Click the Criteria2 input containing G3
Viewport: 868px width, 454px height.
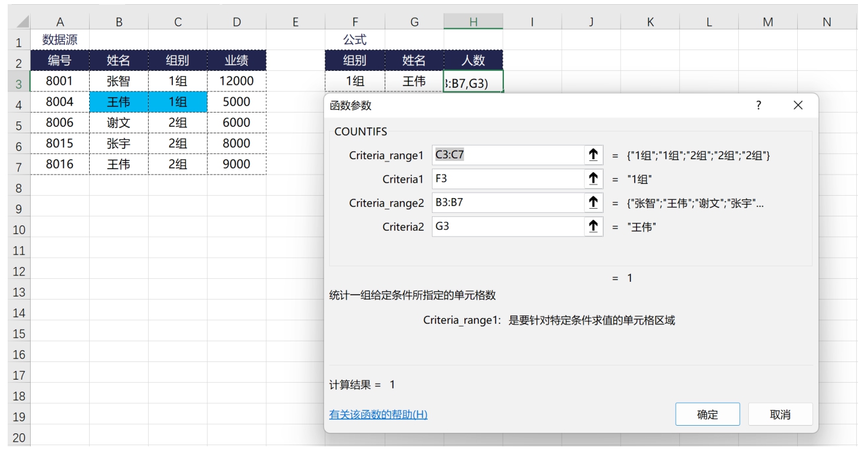coord(507,226)
